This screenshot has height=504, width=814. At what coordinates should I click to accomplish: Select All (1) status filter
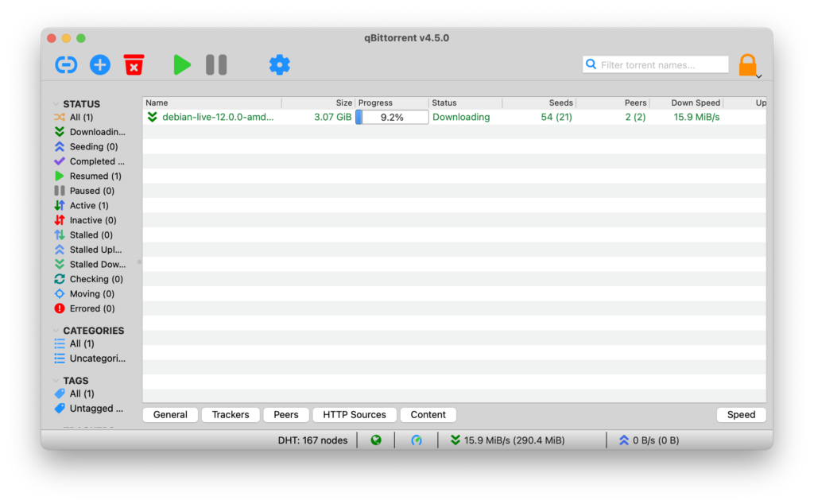click(81, 118)
